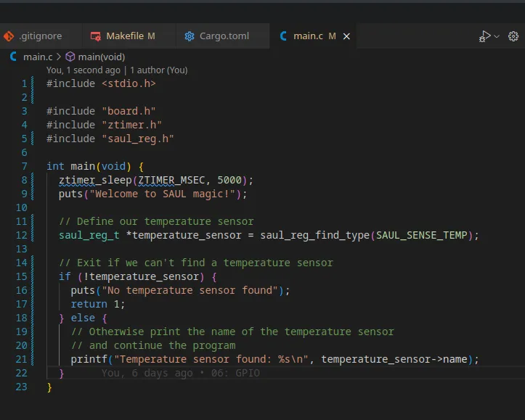This screenshot has height=420, width=525.
Task: Click the ztimer_sleep function call
Action: click(95, 180)
